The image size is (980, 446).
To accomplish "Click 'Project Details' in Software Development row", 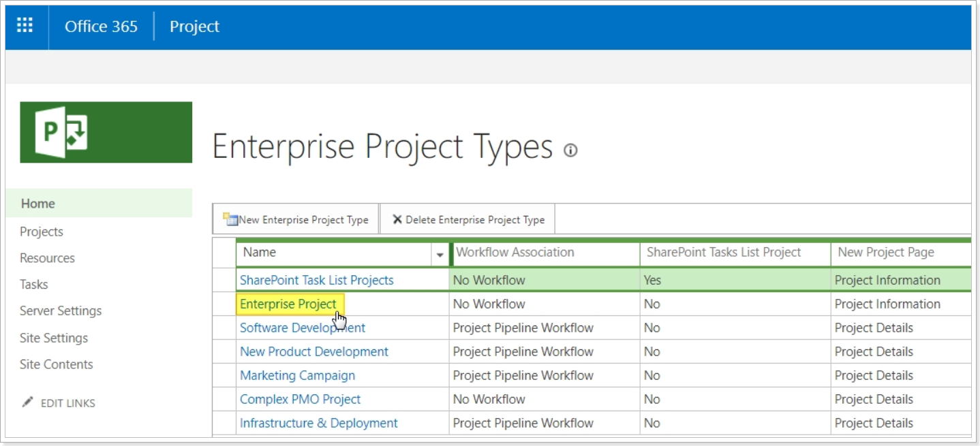I will pos(874,328).
